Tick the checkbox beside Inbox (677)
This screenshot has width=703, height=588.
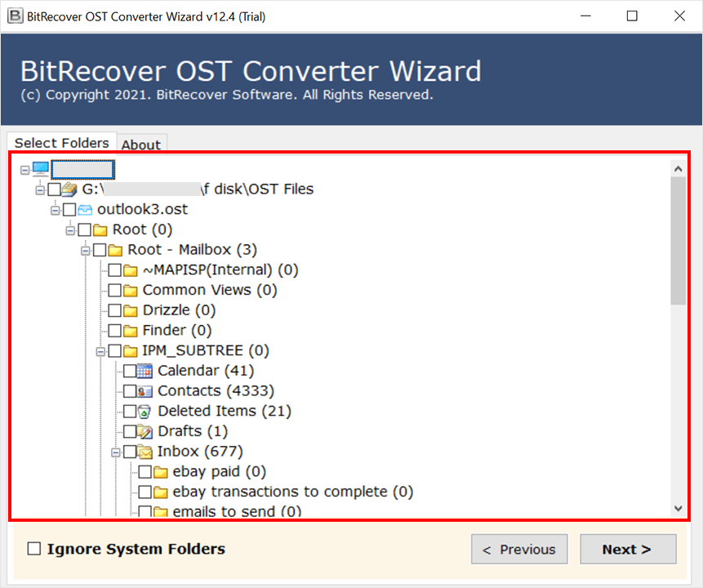(130, 452)
